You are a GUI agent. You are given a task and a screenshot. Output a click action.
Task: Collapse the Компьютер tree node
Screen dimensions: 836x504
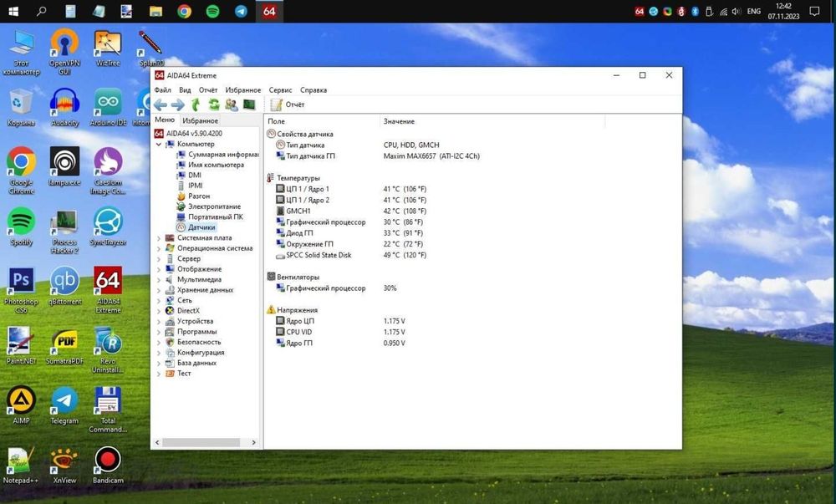point(159,144)
